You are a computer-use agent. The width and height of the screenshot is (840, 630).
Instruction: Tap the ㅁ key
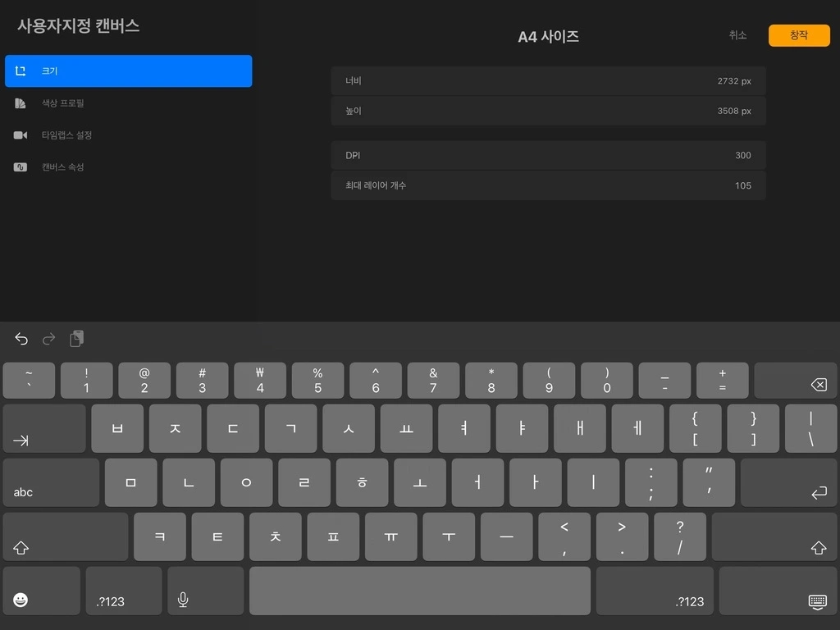coord(131,482)
